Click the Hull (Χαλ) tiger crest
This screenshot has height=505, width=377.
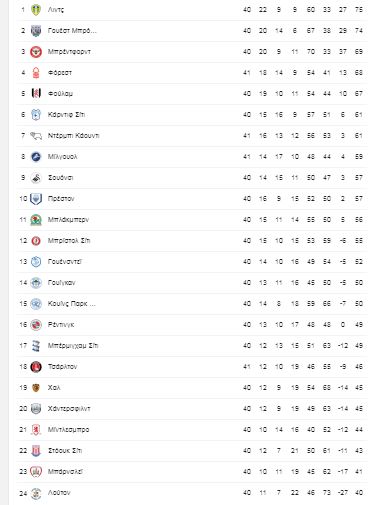[x=36, y=388]
